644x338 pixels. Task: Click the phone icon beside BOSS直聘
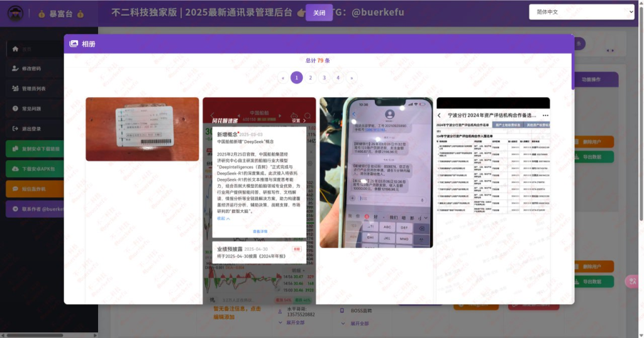tap(342, 311)
